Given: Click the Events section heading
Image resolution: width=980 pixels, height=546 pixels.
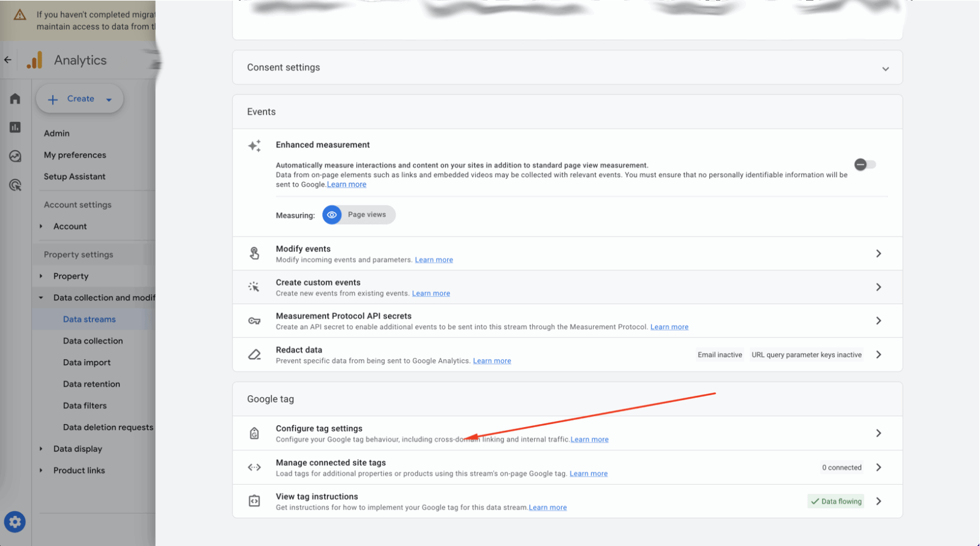Looking at the screenshot, I should click(x=262, y=112).
